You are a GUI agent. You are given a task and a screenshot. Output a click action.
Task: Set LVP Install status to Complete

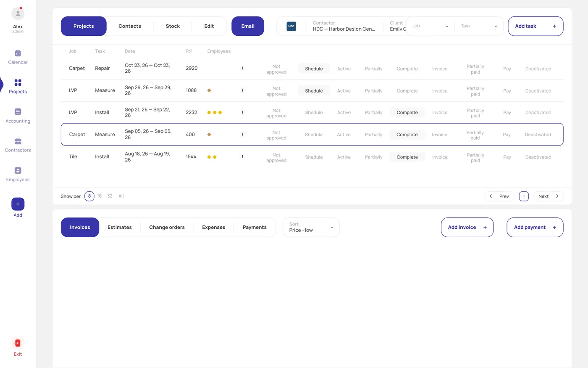(407, 113)
